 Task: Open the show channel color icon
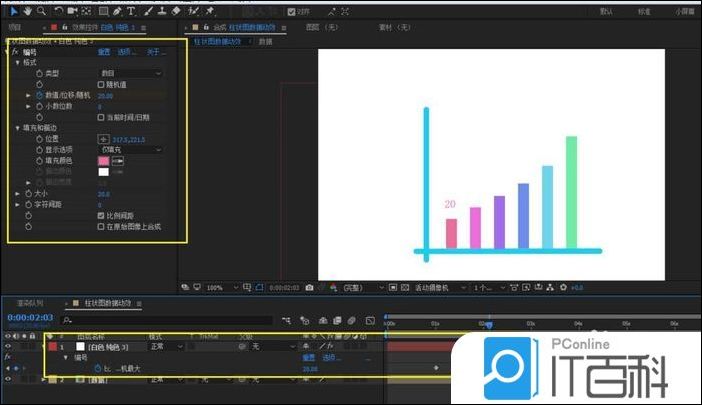334,288
